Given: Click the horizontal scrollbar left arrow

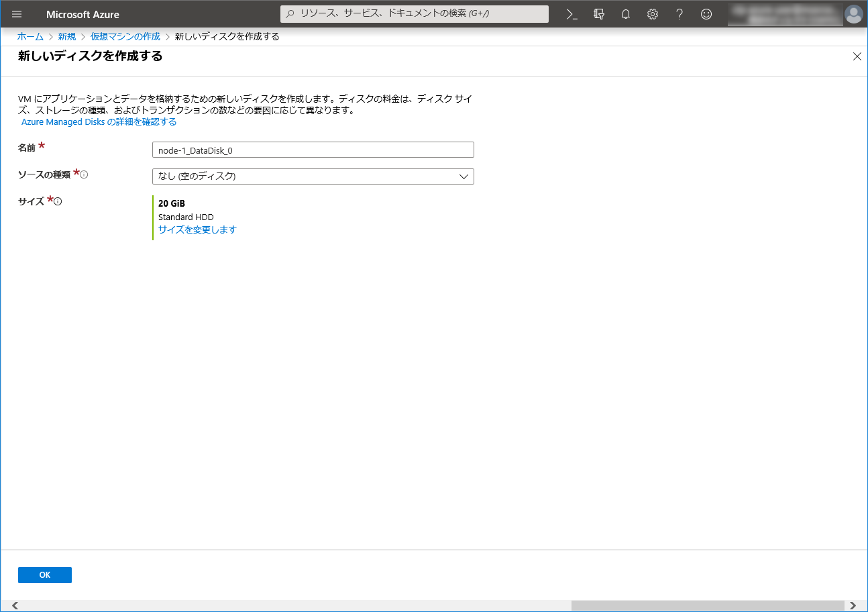Looking at the screenshot, I should (15, 605).
